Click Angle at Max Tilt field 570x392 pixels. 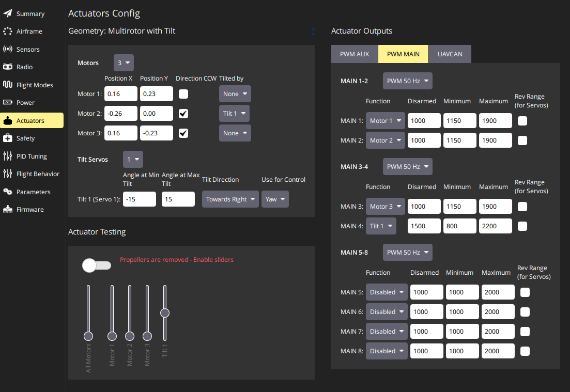point(178,199)
